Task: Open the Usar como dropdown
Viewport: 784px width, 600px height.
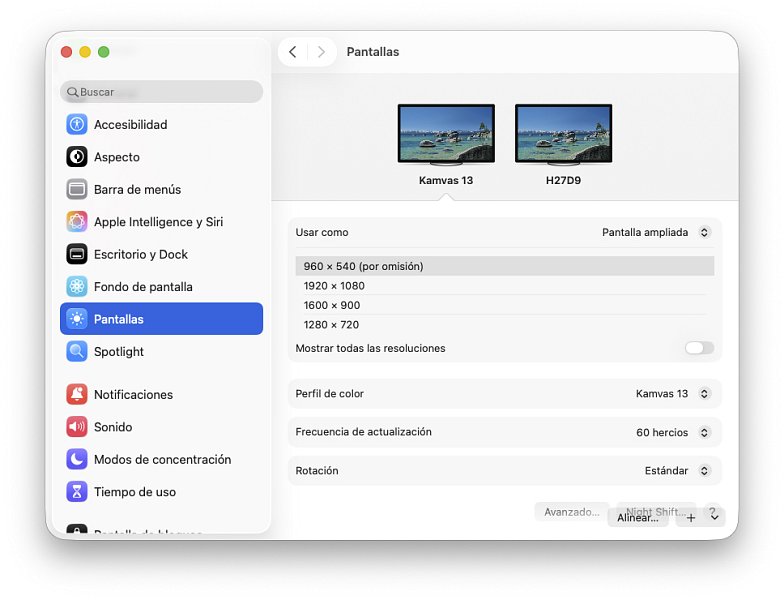Action: [655, 232]
